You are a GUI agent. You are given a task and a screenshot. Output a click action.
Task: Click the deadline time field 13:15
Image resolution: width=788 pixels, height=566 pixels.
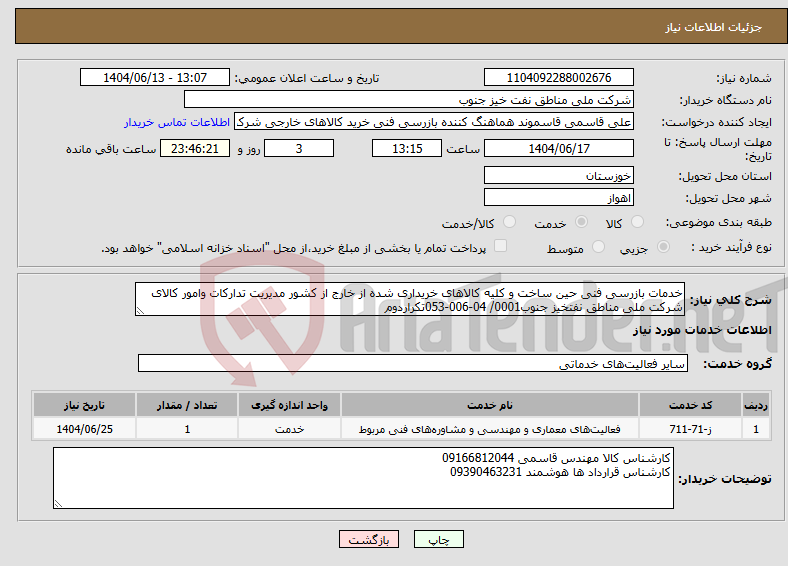(407, 149)
